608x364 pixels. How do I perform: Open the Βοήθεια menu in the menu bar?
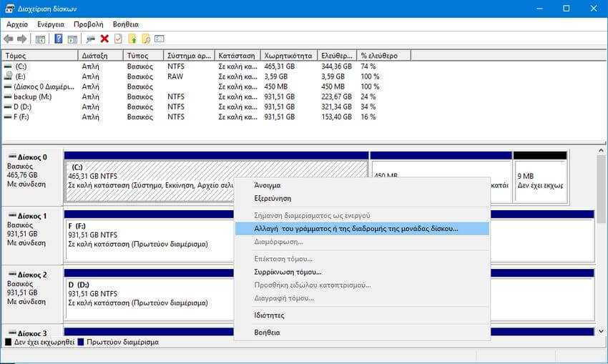point(126,24)
